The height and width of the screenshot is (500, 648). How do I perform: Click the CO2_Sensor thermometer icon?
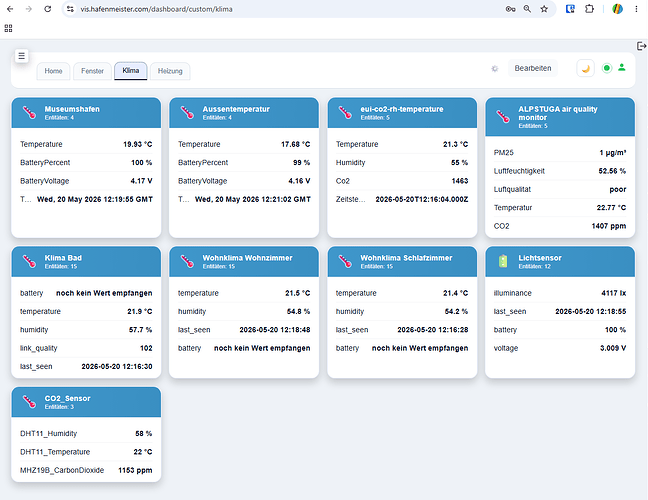(x=29, y=402)
